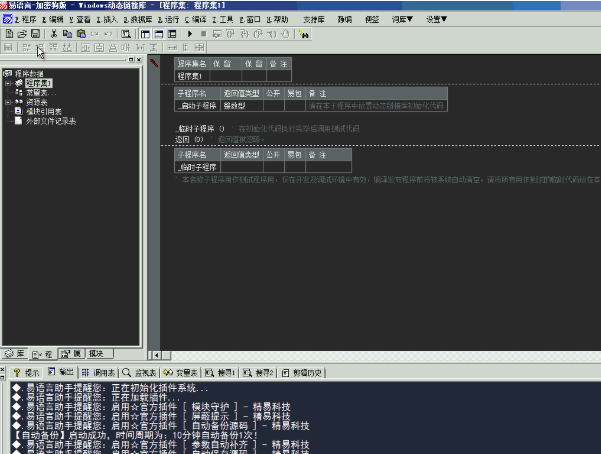Open the 编译 menu
The height and width of the screenshot is (454, 601).
tap(198, 19)
